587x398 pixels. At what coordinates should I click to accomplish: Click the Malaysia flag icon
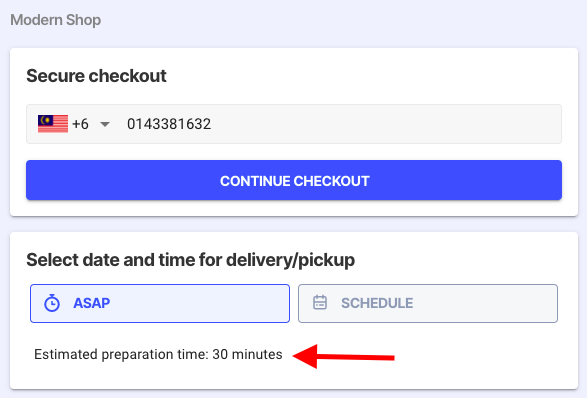click(x=53, y=124)
